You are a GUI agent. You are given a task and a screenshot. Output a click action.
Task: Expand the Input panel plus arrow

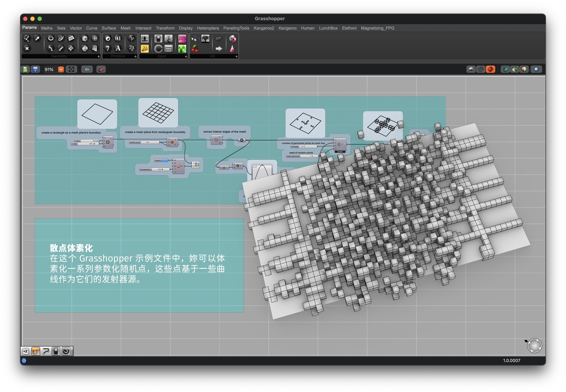[186, 56]
